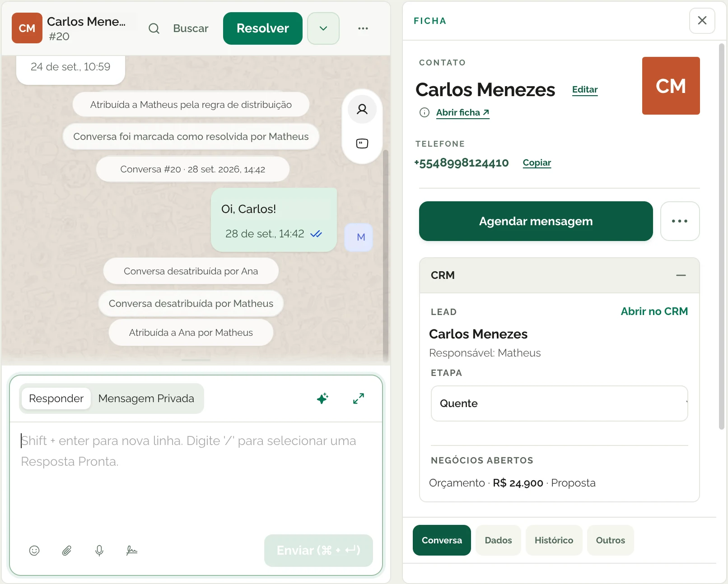
Task: Close the Ficha panel
Action: click(702, 20)
